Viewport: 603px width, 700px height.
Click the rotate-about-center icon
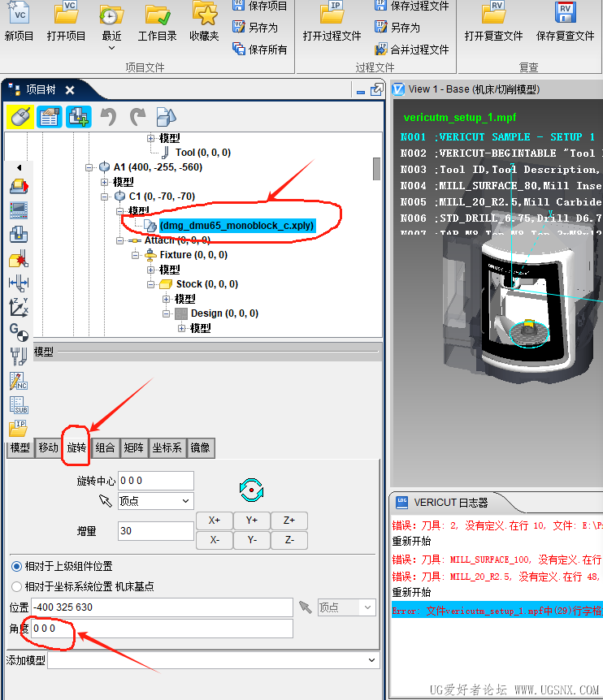click(x=251, y=490)
